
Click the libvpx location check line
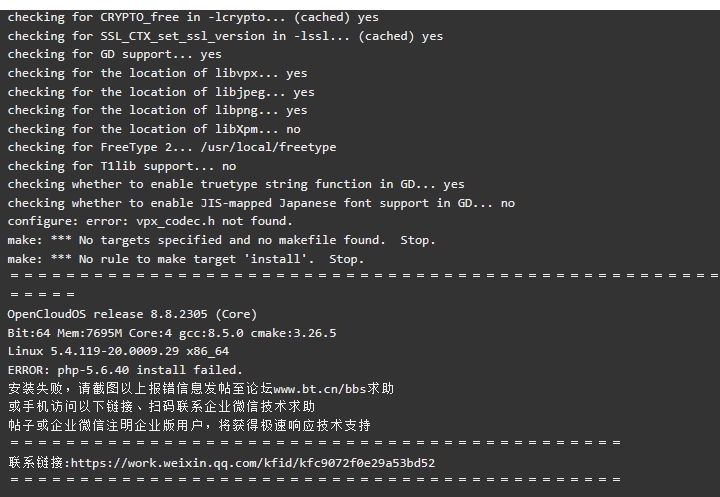point(158,73)
